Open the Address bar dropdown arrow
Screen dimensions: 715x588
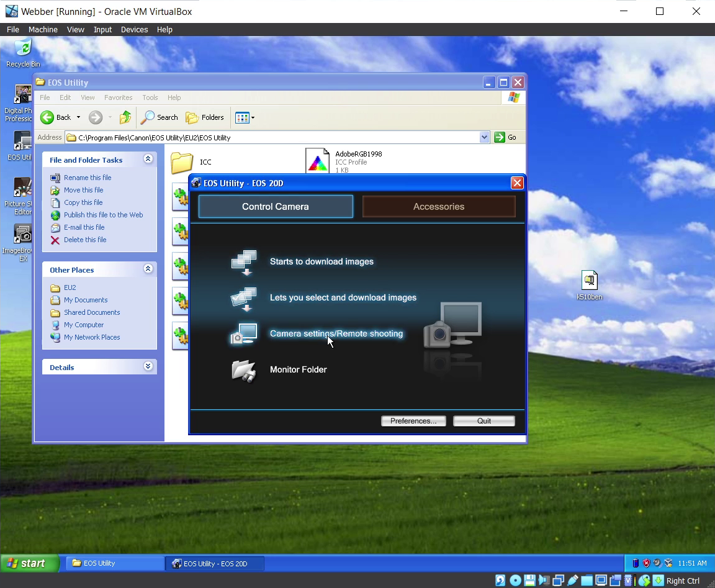485,138
